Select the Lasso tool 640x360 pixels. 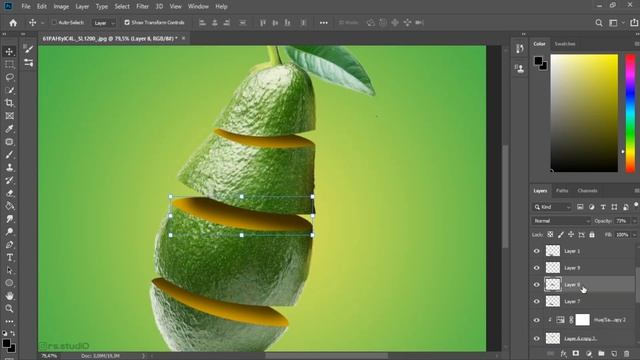click(x=9, y=77)
